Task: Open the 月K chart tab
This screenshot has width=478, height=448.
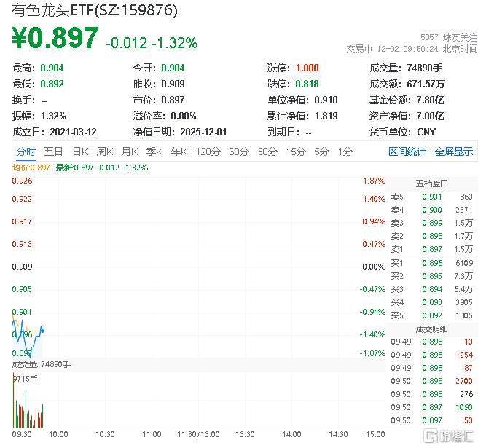Action: (130, 152)
